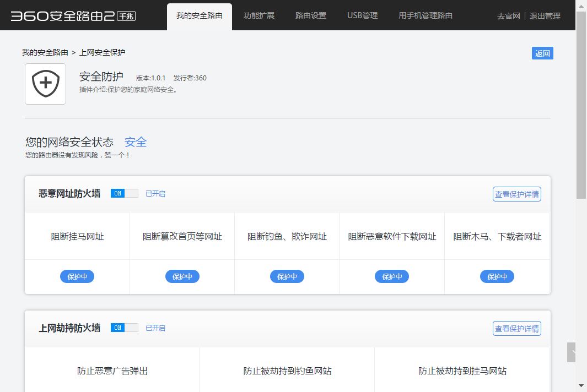Open the 功能扩展 menu
The image size is (587, 392).
click(x=259, y=15)
